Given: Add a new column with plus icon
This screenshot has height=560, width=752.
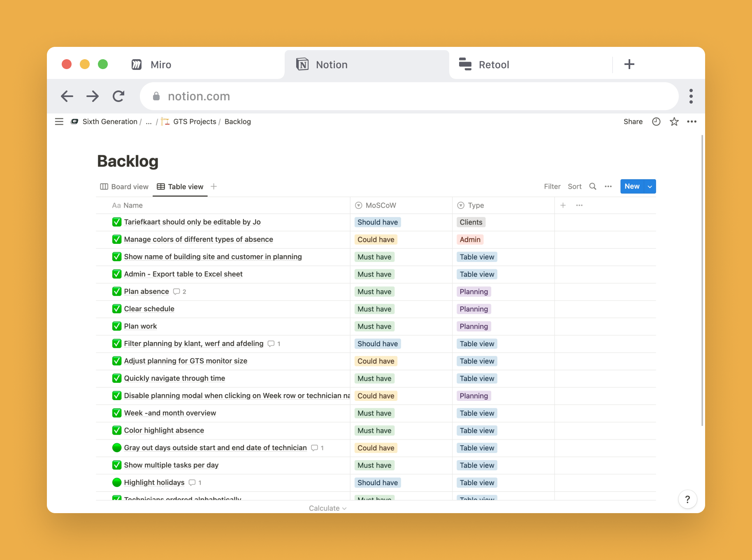Looking at the screenshot, I should tap(563, 206).
